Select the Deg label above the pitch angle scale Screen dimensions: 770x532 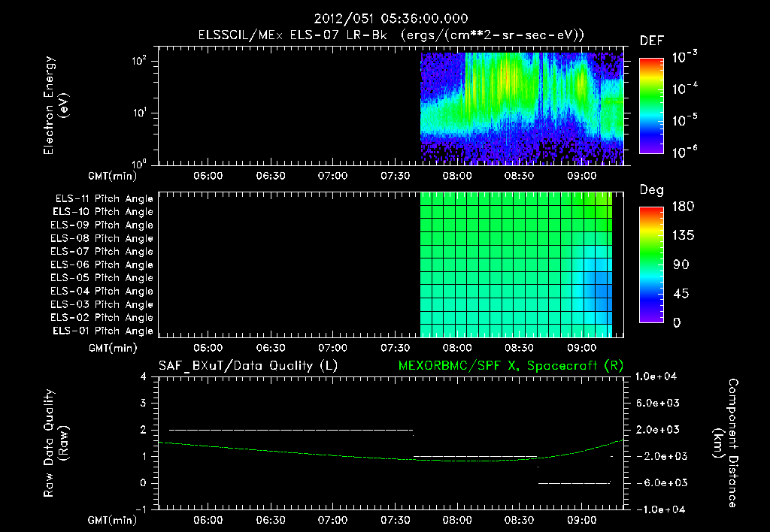pyautogui.click(x=651, y=190)
